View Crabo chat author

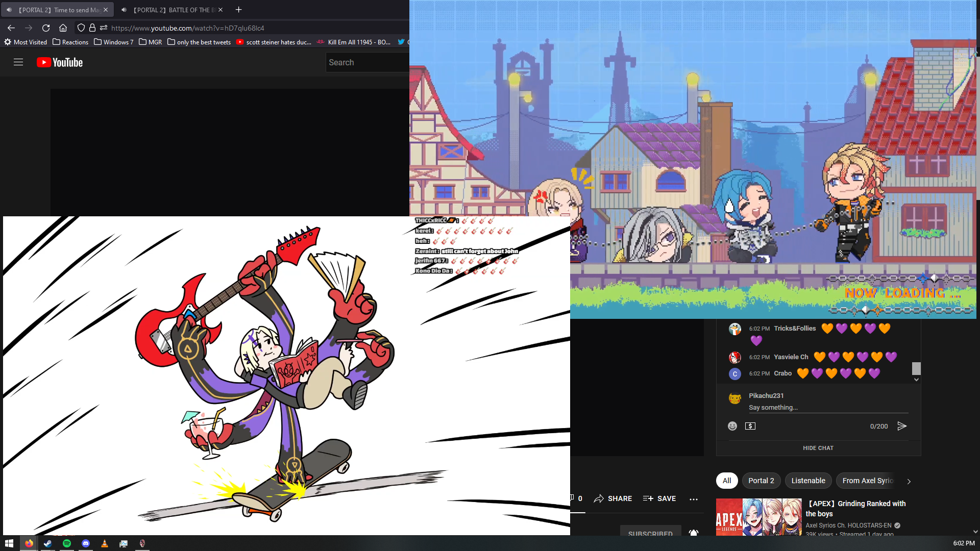click(782, 373)
